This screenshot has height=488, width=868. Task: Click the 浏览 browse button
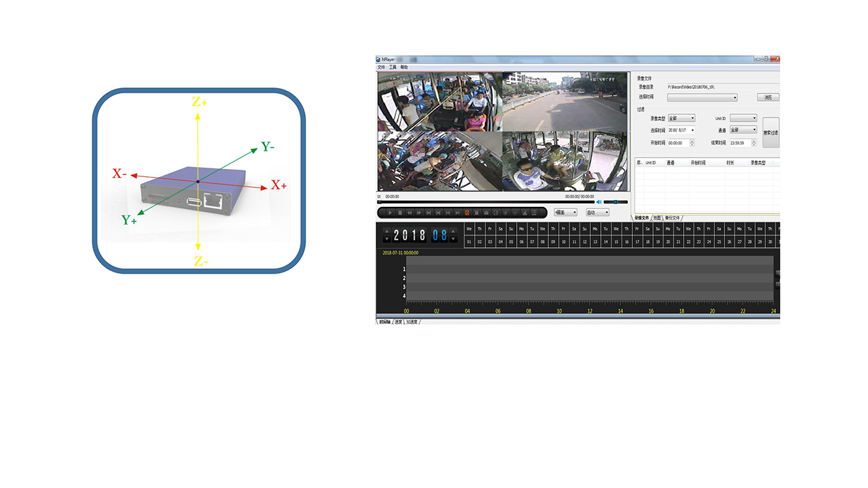(768, 97)
